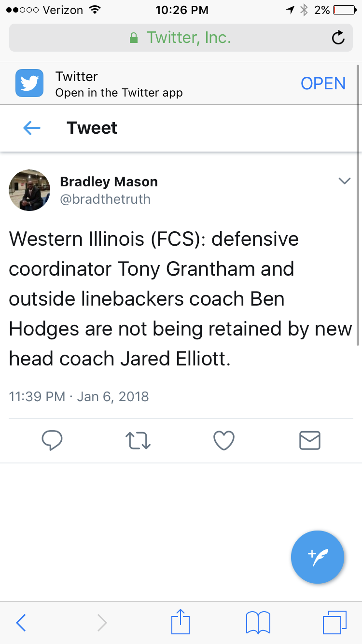Tap OPEN to launch Twitter app
Viewport: 362px width, 644px height.
[323, 84]
